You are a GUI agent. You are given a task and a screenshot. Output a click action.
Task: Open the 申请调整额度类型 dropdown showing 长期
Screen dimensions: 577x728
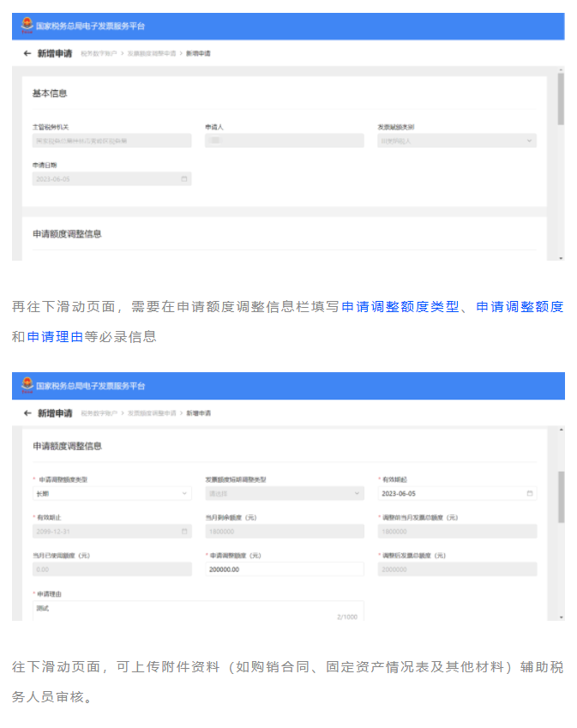[111, 494]
